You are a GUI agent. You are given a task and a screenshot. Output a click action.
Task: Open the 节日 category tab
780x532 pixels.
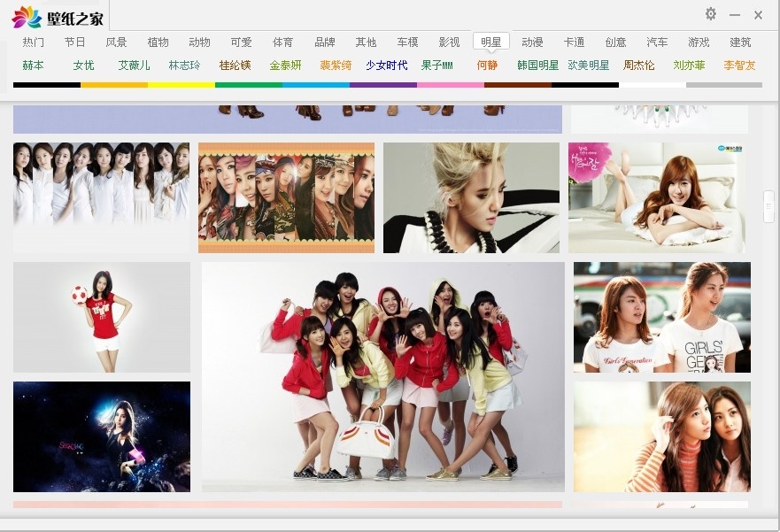pyautogui.click(x=74, y=42)
